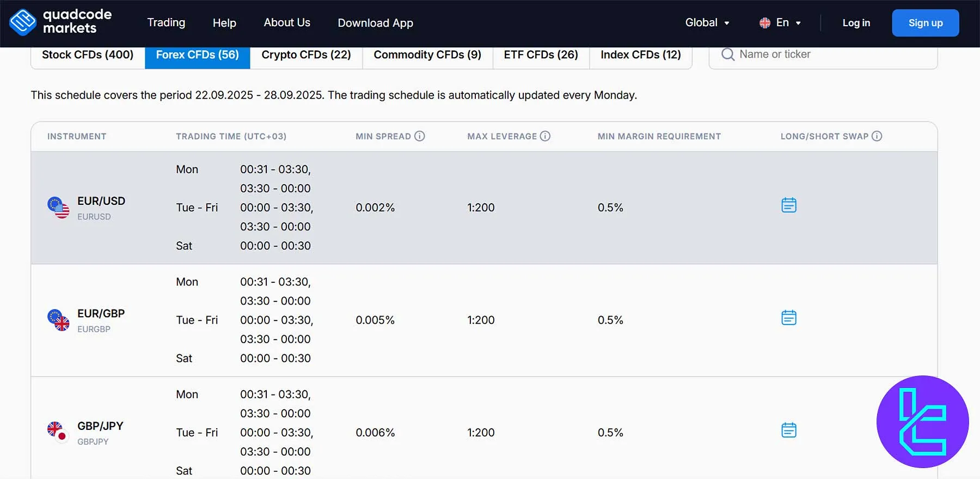Open the Trading menu
Screen dimensions: 980x479
click(x=166, y=23)
